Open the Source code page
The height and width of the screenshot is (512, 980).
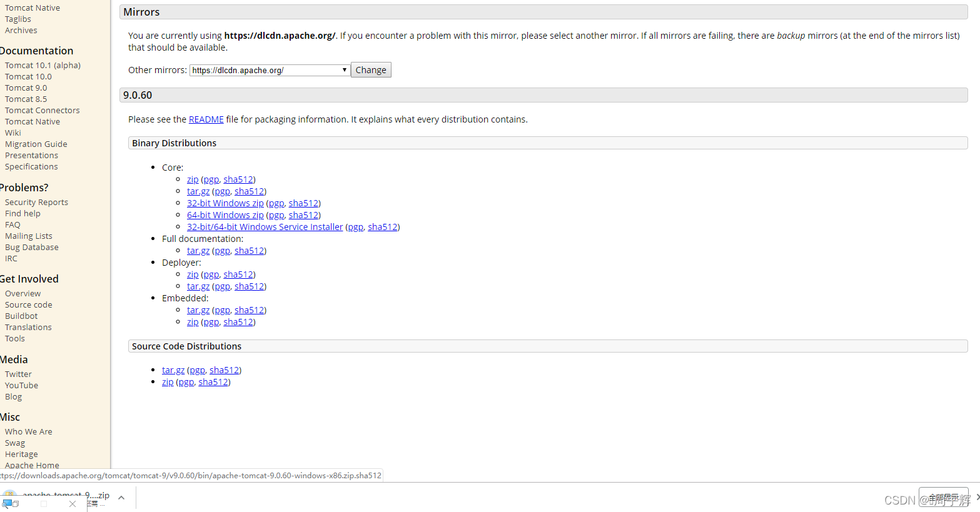(x=29, y=305)
